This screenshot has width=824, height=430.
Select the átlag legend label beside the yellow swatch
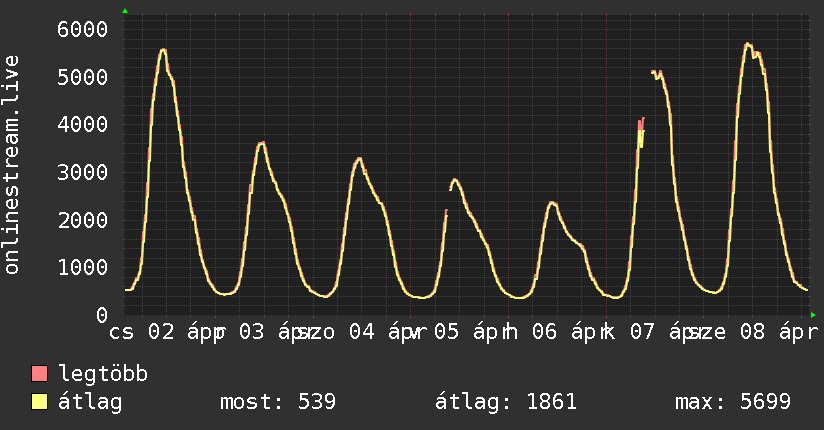(x=90, y=402)
